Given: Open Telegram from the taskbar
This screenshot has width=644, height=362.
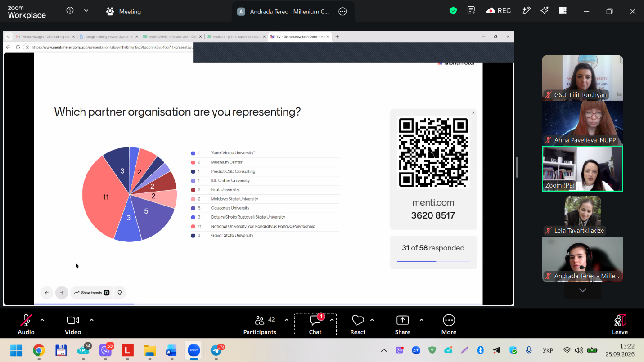Looking at the screenshot, I should 216,350.
